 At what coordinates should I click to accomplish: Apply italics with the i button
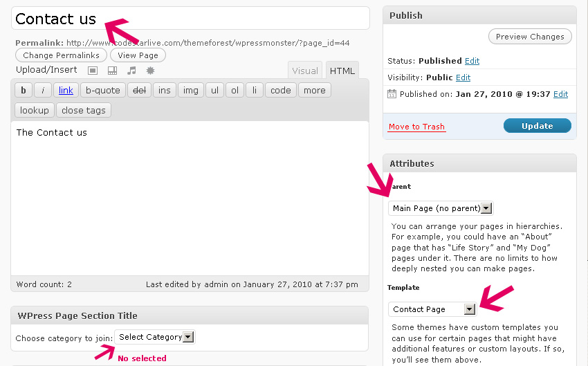tap(43, 90)
